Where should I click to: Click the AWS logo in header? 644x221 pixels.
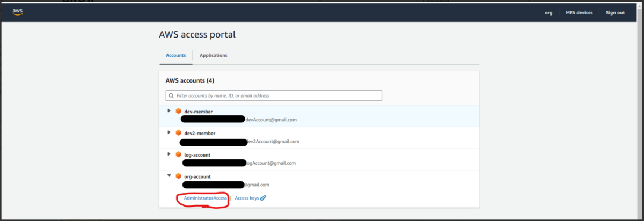pyautogui.click(x=17, y=12)
